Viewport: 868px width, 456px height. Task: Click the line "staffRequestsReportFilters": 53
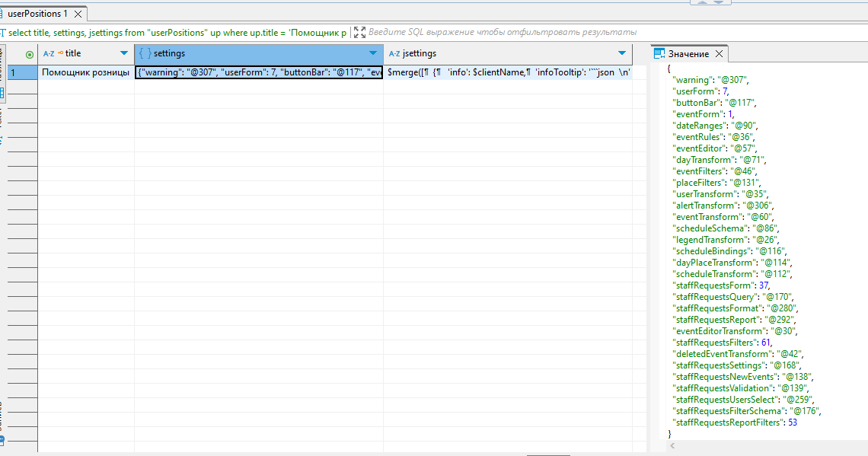[735, 423]
